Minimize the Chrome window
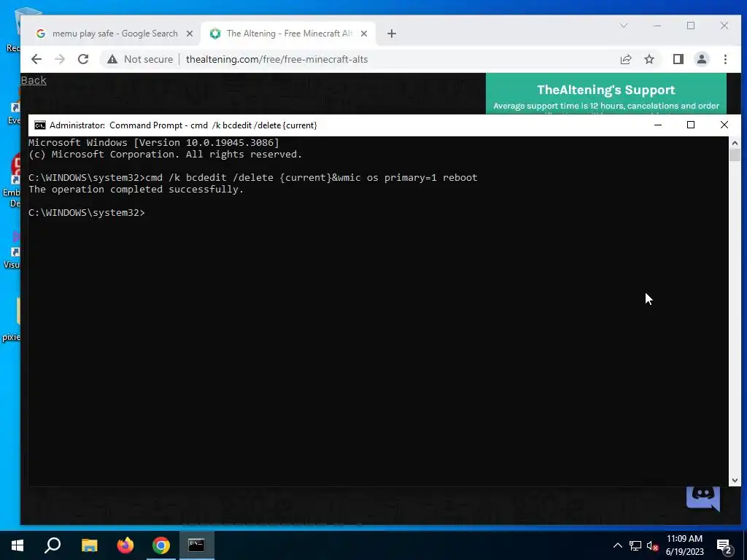This screenshot has width=747, height=560. 657,26
